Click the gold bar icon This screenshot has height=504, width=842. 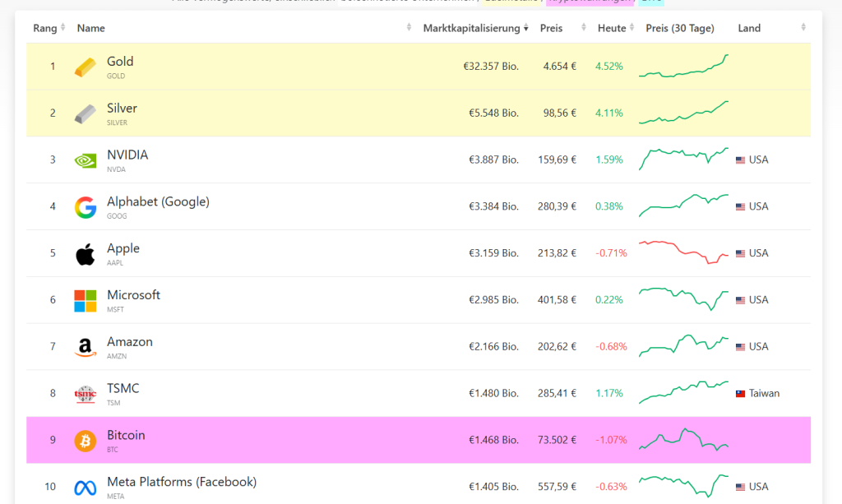(86, 67)
